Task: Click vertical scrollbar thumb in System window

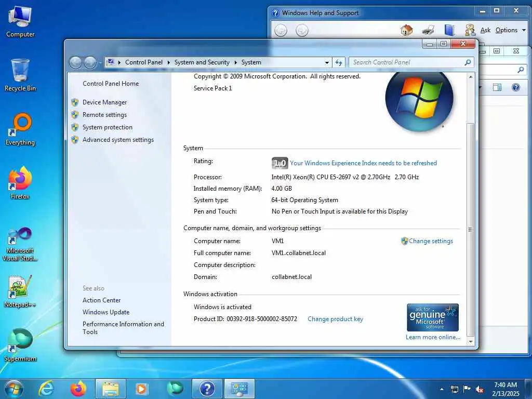Action: pos(470,229)
